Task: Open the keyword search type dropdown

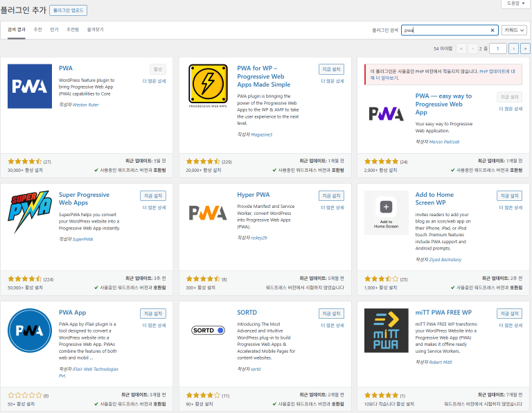Action: point(514,30)
